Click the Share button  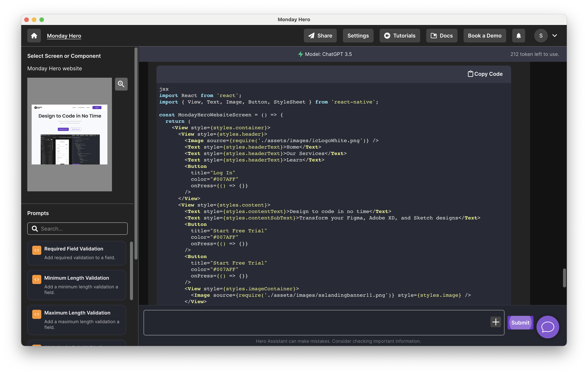tap(320, 36)
